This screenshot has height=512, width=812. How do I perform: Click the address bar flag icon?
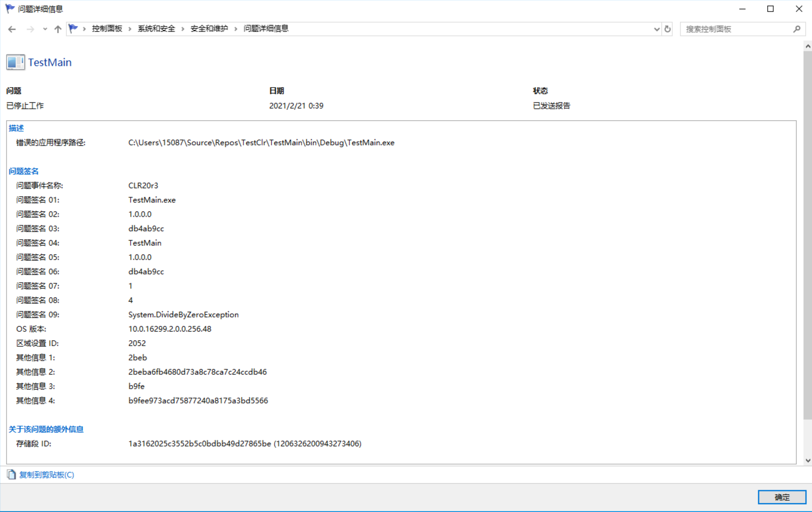coord(73,29)
